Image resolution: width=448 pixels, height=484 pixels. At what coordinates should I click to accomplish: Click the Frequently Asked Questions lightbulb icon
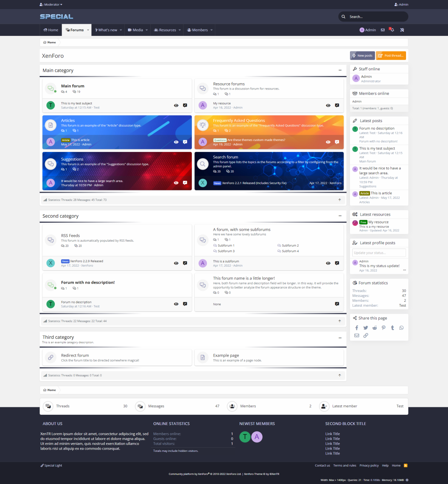[x=203, y=125]
